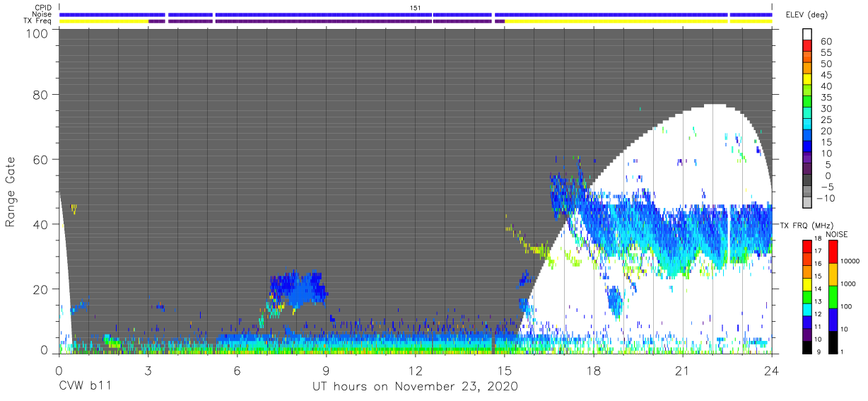This screenshot has height=401, width=868.
Task: Click the Range Gate axis tick '20'
Action: [x=42, y=289]
